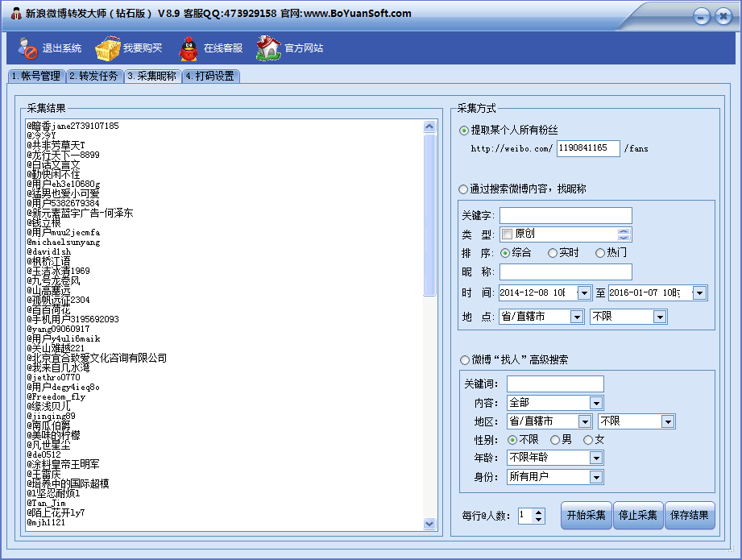Screen dimensions: 742x560
Task: Minimize the Weibo repost master window
Action: tap(701, 17)
